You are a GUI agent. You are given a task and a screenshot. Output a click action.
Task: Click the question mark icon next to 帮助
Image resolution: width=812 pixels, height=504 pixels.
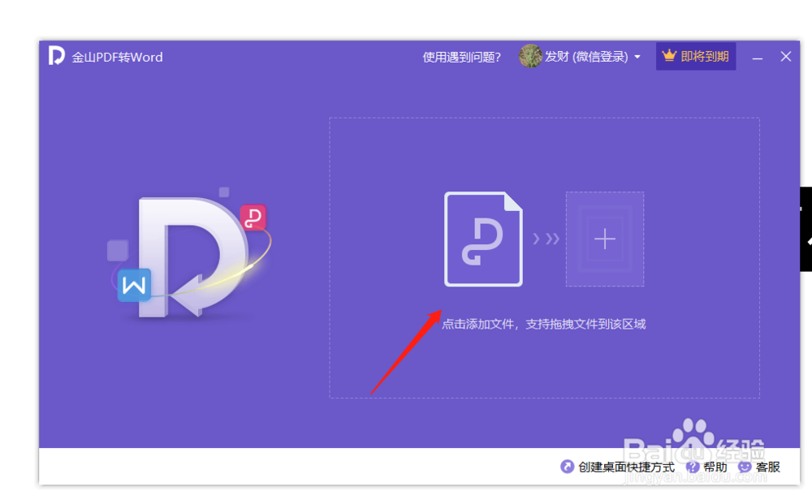pyautogui.click(x=693, y=467)
